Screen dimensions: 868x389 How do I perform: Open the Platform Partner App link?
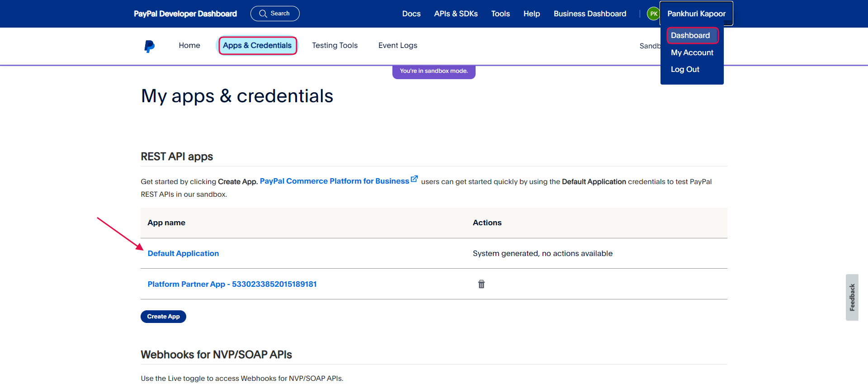pyautogui.click(x=232, y=284)
